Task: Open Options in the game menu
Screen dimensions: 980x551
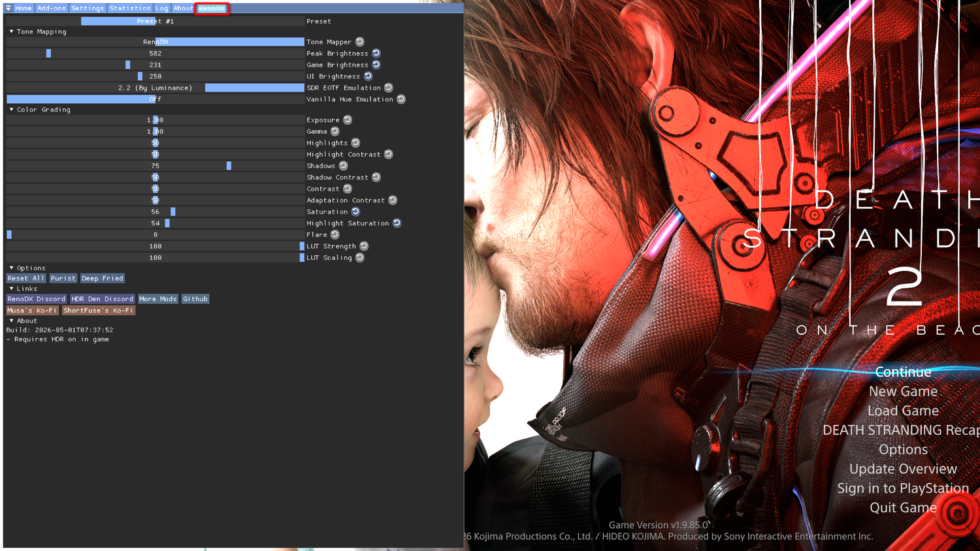Action: click(x=904, y=450)
